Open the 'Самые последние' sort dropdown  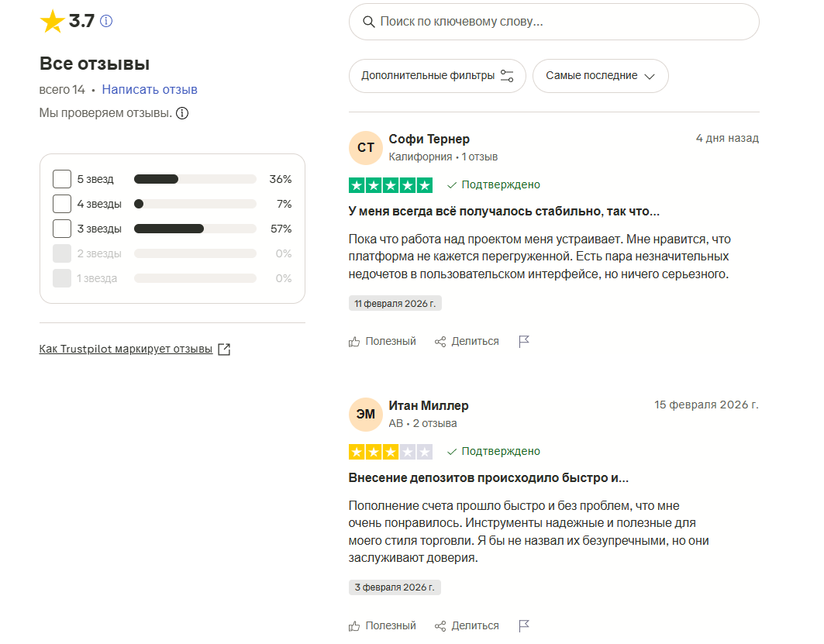(x=600, y=76)
